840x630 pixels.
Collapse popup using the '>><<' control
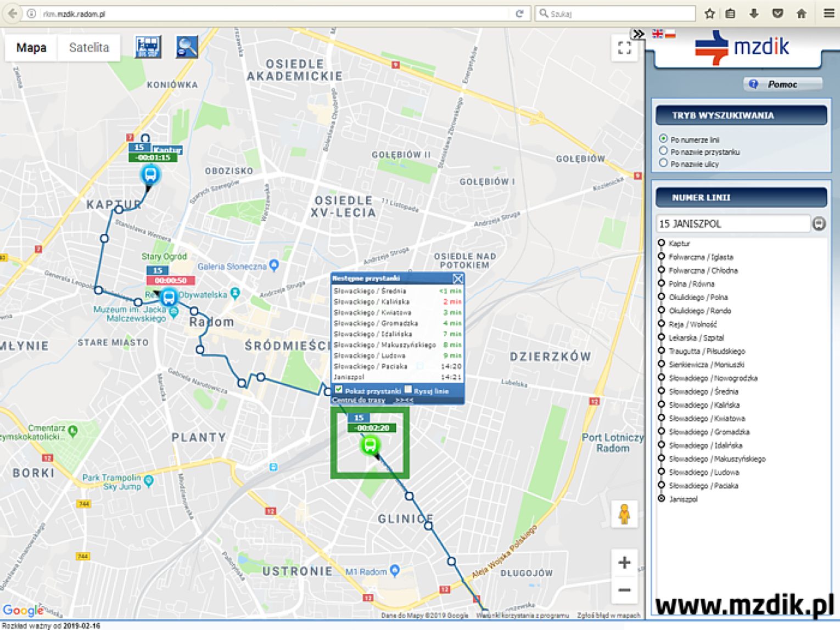click(x=404, y=400)
